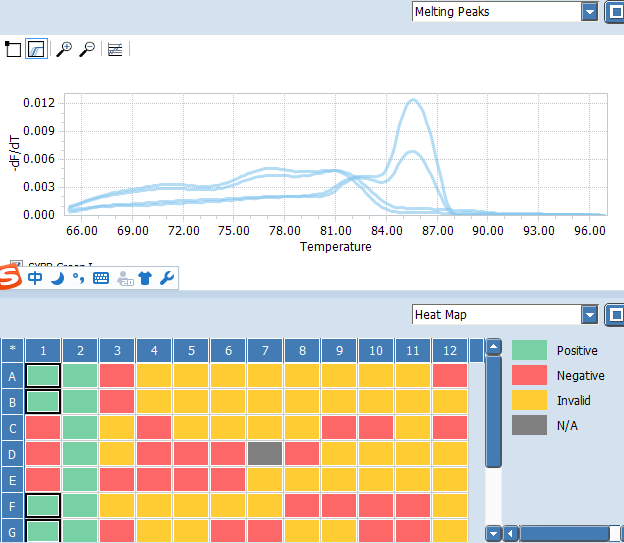The image size is (624, 543).
Task: Click the Sogou shirt skin icon
Action: (145, 278)
